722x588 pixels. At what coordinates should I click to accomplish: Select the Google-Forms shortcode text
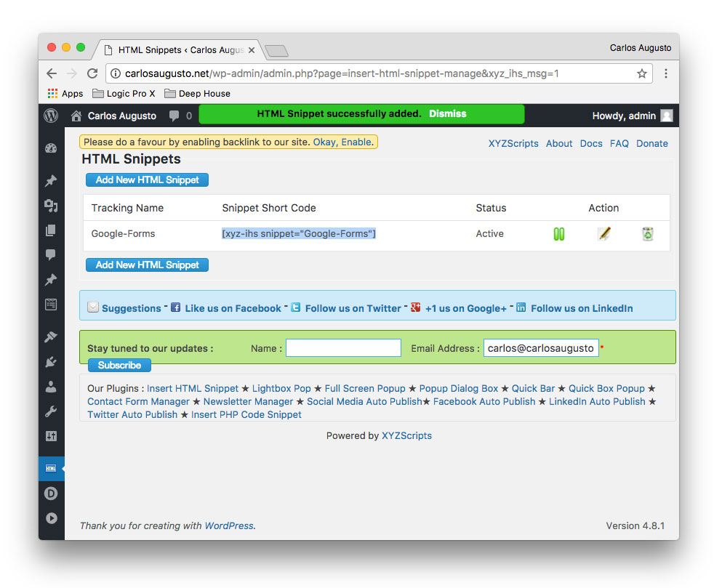tap(299, 233)
